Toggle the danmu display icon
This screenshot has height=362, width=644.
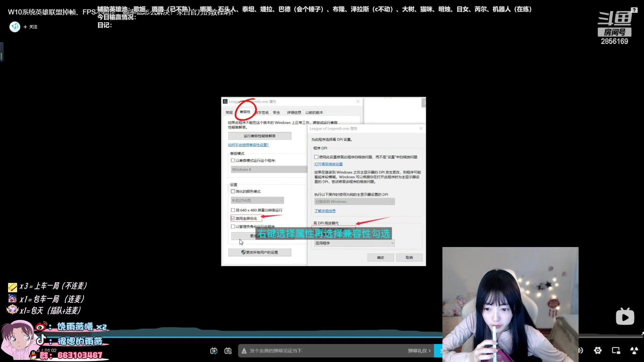point(214,351)
